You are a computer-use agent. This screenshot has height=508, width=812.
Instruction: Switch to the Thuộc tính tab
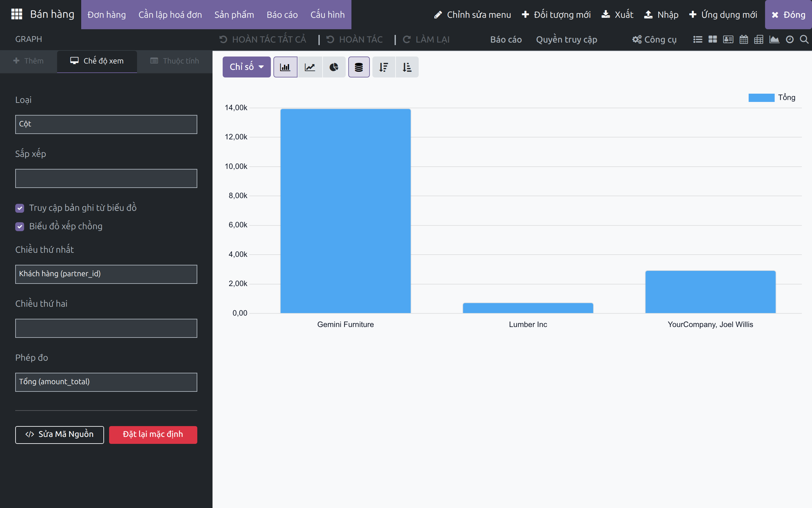pyautogui.click(x=174, y=61)
